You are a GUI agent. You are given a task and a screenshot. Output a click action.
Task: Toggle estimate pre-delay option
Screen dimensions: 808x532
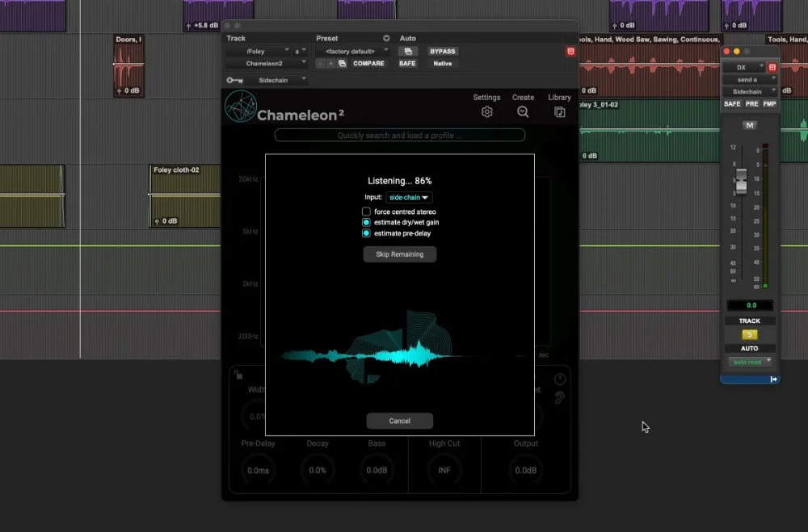366,233
